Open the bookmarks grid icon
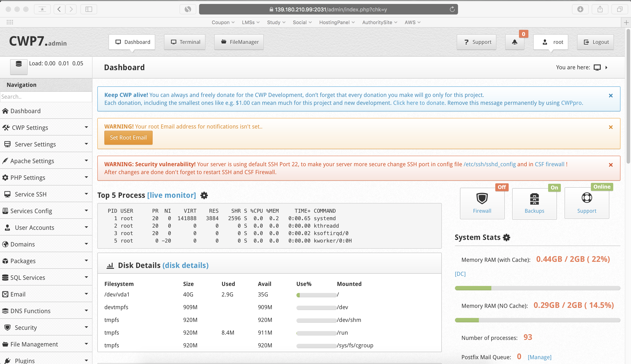 click(10, 22)
